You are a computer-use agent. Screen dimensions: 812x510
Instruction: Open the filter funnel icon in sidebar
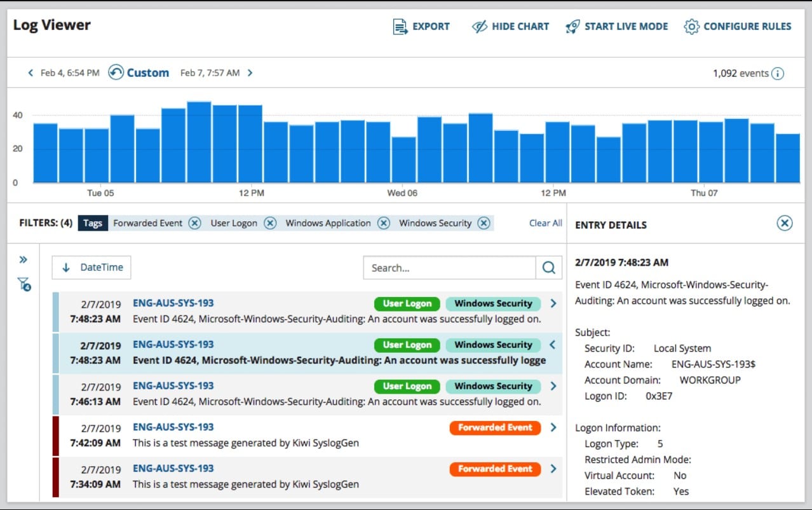click(24, 284)
